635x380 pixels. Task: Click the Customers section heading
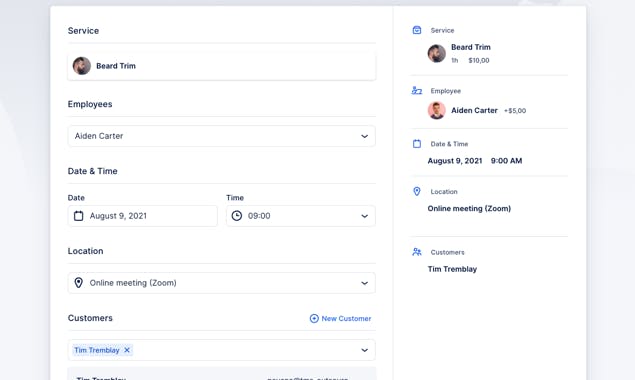(90, 318)
